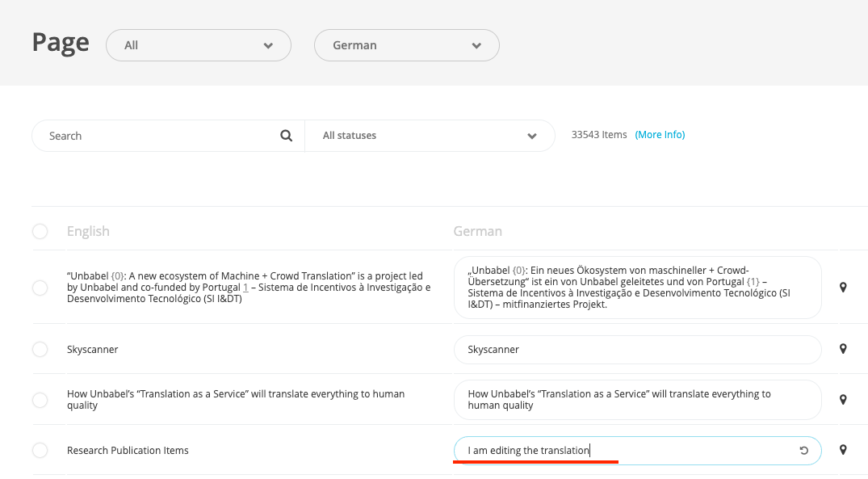Click into the Search text field
Screen dimensions: 868x479
[161, 136]
